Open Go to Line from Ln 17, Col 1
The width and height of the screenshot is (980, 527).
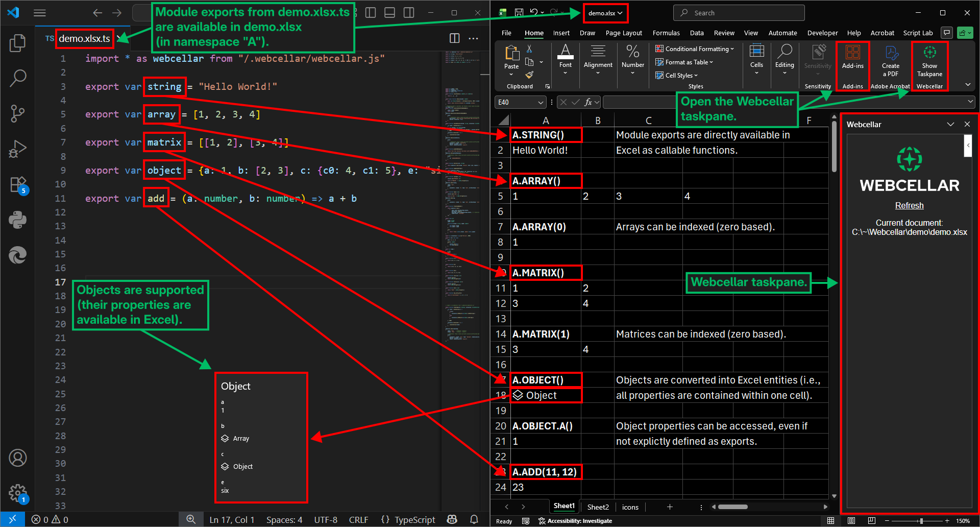pyautogui.click(x=232, y=519)
